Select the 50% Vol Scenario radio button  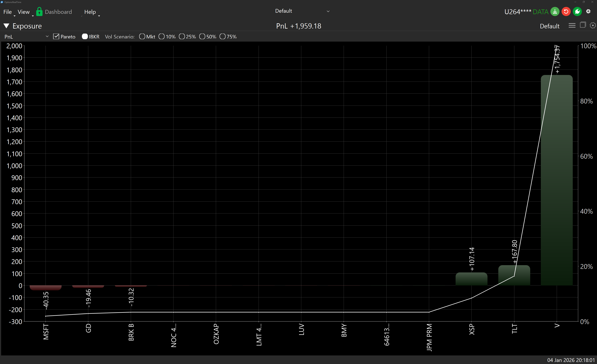[x=203, y=36]
